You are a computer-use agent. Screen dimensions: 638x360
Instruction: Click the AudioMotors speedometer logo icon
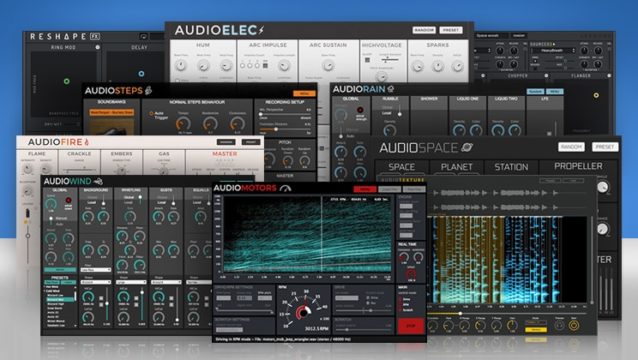click(x=286, y=188)
